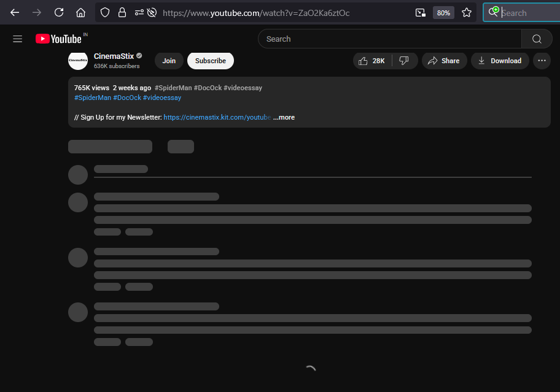Image resolution: width=560 pixels, height=392 pixels.
Task: Submit search with YouTube magnifier button
Action: pos(537,39)
